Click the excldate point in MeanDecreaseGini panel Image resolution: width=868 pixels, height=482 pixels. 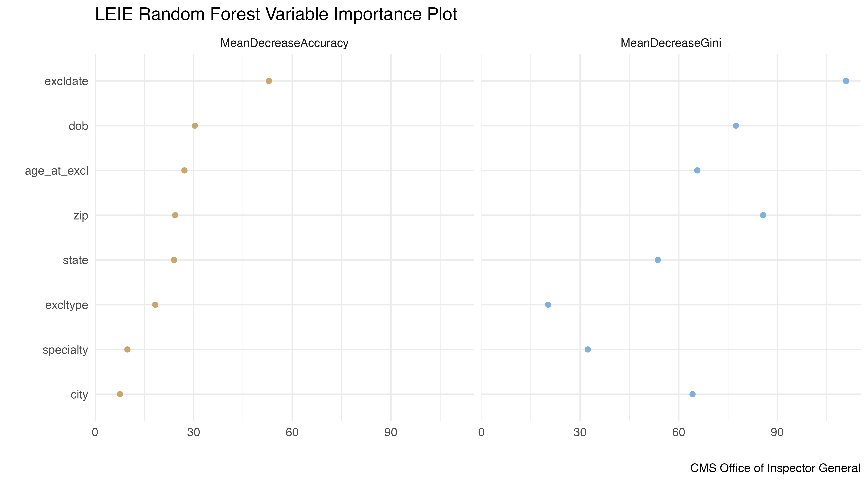(x=846, y=81)
